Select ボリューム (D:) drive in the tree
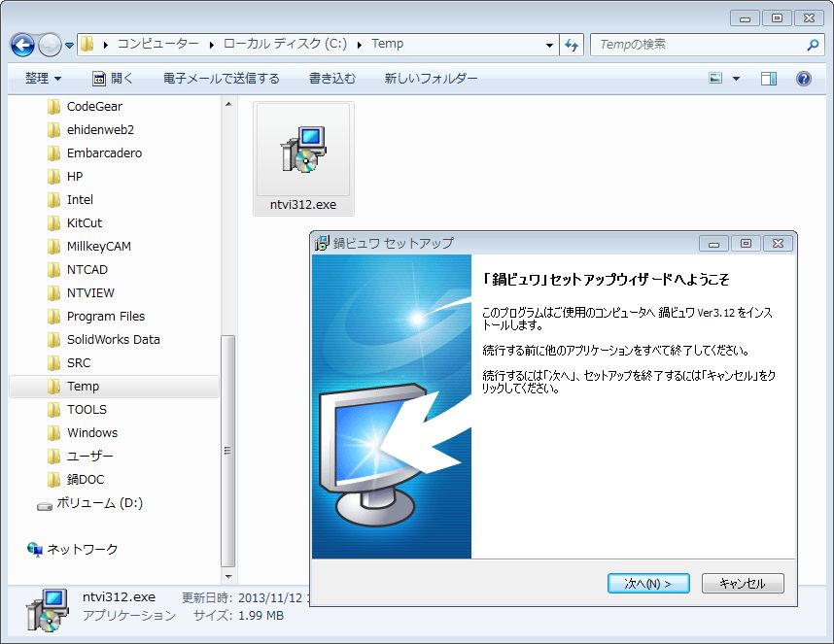The height and width of the screenshot is (644, 834). pos(99,503)
